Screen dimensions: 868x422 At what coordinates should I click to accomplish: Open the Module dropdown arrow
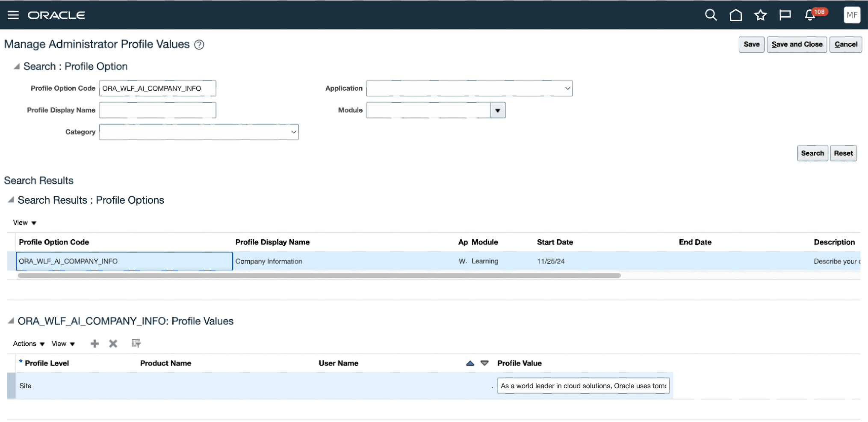[x=497, y=110]
